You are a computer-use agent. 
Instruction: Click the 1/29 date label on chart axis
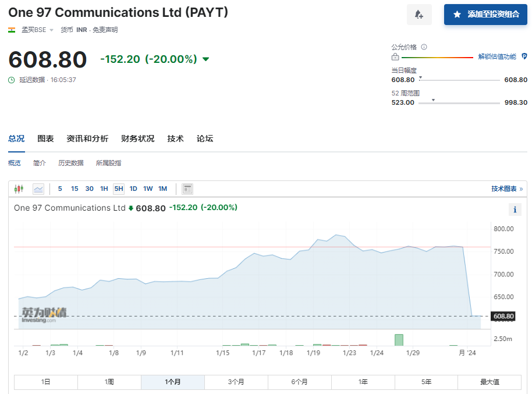413,353
